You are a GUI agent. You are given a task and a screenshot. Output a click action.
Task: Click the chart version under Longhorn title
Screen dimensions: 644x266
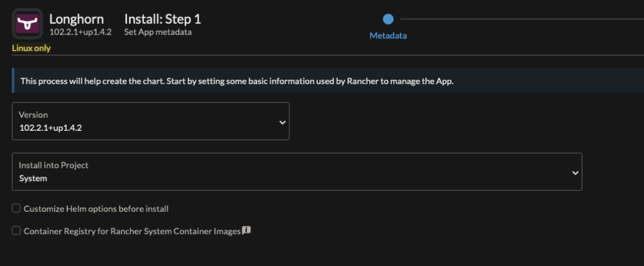(80, 32)
